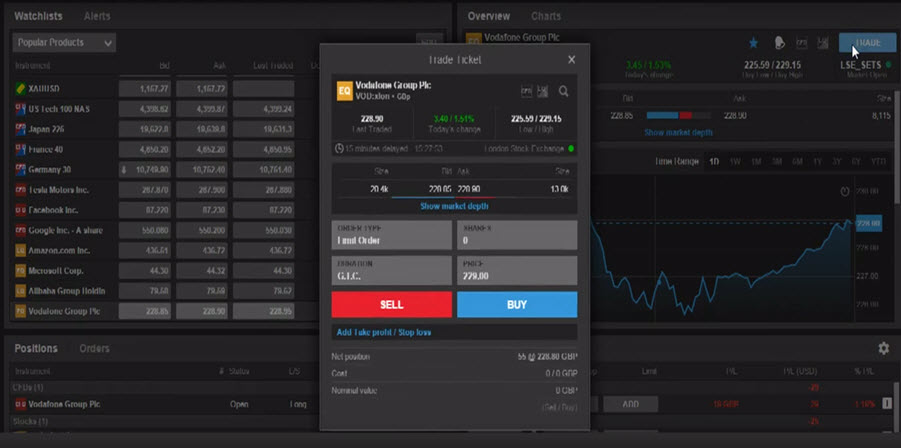Select the YTD time range
The image size is (901, 448).
[x=878, y=161]
